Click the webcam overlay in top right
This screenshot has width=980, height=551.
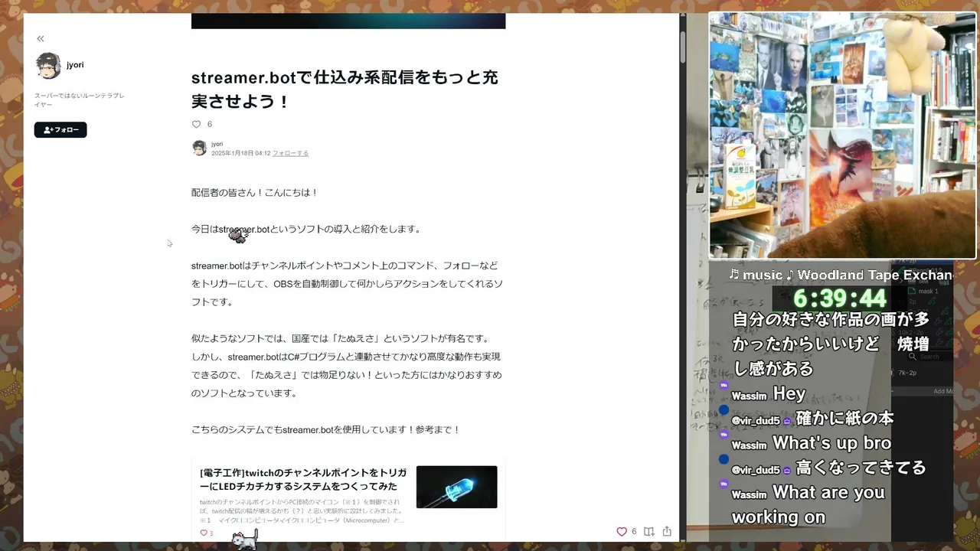(x=842, y=135)
